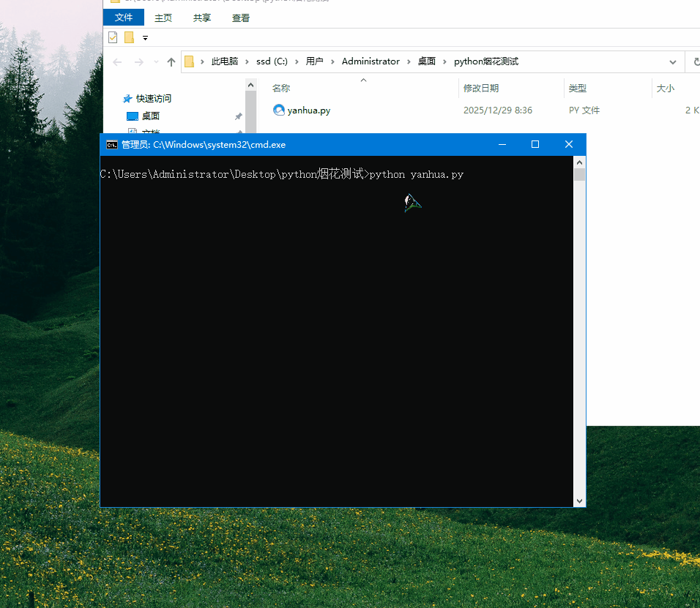Viewport: 700px width, 608px height.
Task: Open address bar history dropdown
Action: [673, 62]
